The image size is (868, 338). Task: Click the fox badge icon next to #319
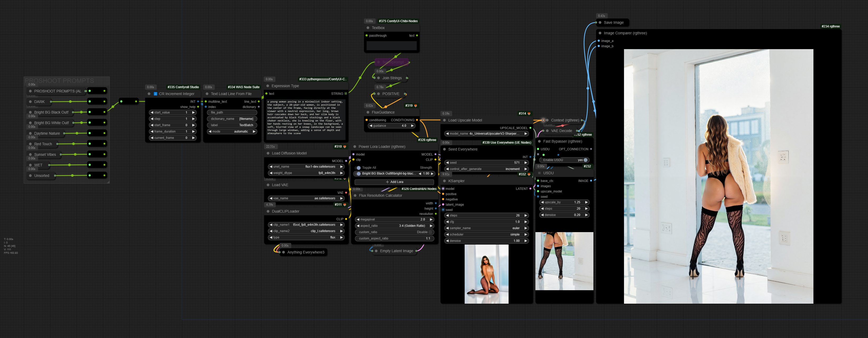415,106
